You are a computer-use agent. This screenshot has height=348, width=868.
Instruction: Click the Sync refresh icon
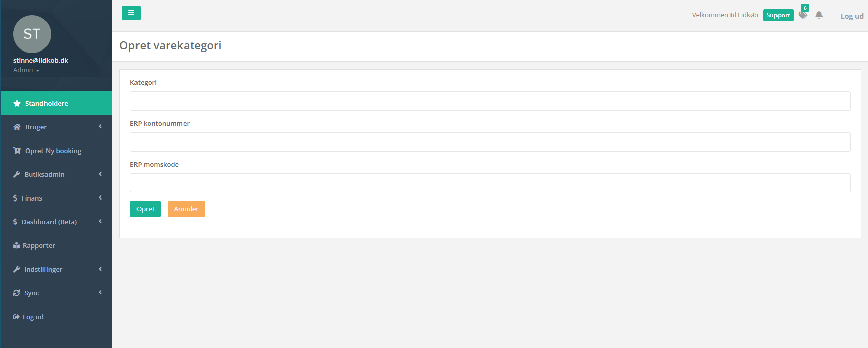point(17,293)
